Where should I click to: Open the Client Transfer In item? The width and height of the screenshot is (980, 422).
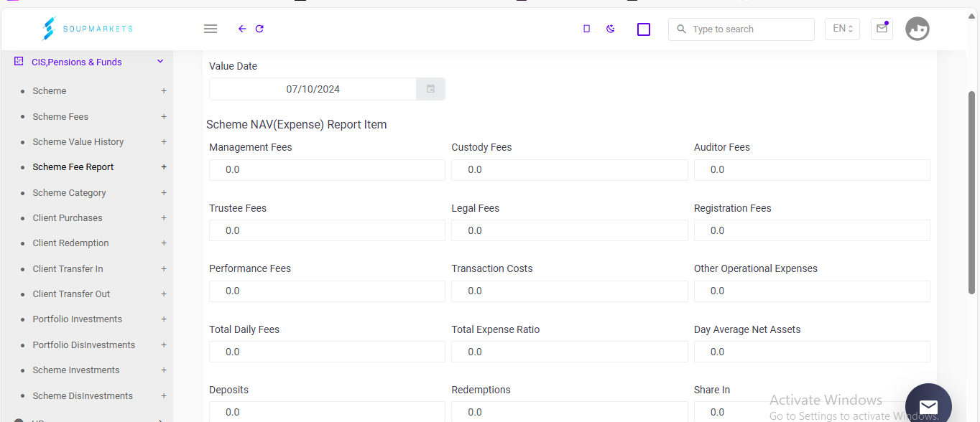pos(68,268)
